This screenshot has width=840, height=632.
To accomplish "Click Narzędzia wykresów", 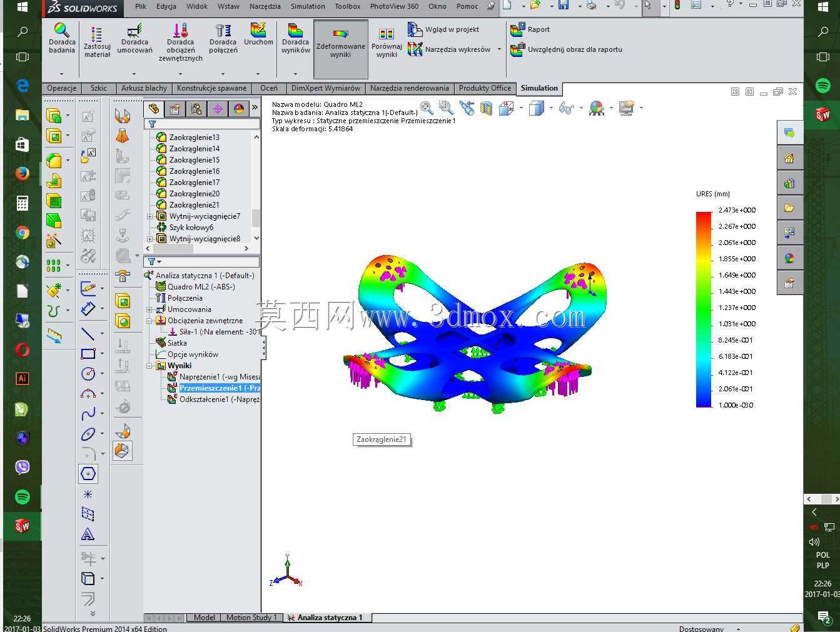I will click(x=449, y=49).
